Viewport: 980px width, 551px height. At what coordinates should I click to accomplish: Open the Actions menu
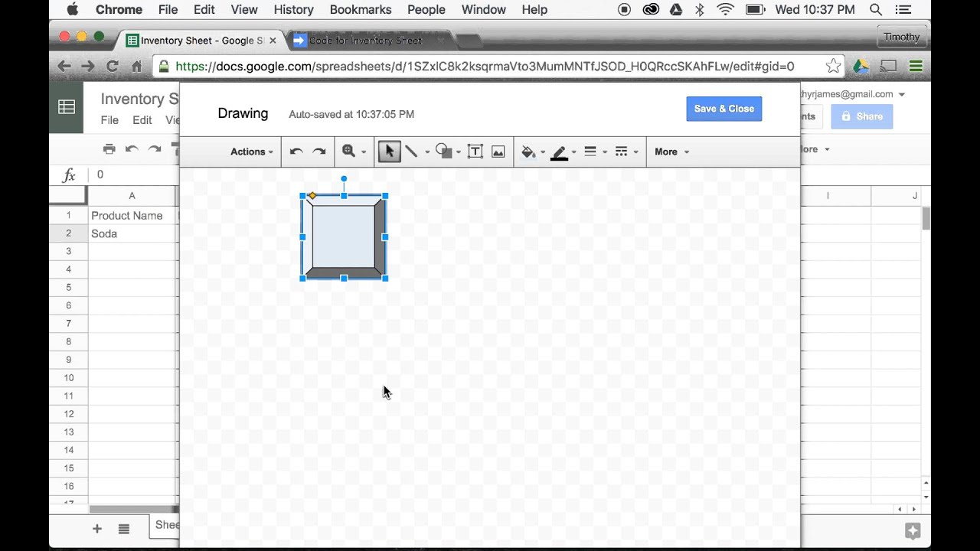click(250, 151)
